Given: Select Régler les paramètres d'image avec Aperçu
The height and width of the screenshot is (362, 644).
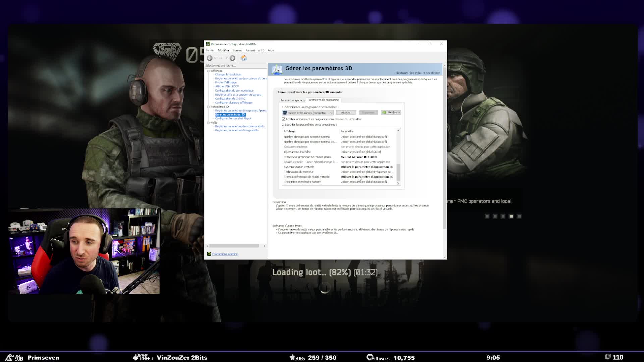Looking at the screenshot, I should [241, 111].
